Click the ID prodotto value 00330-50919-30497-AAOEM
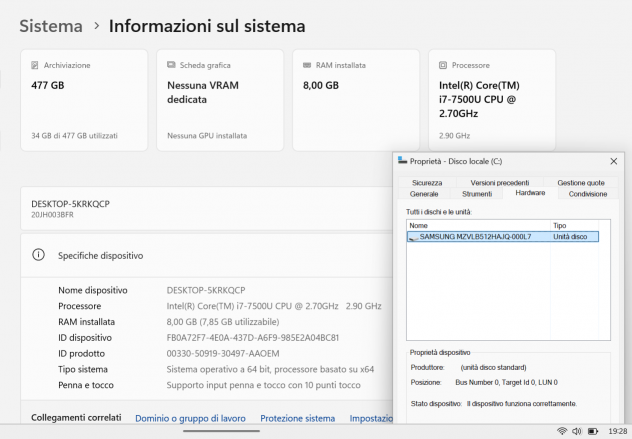Screen dimensions: 632x439 pos(223,354)
